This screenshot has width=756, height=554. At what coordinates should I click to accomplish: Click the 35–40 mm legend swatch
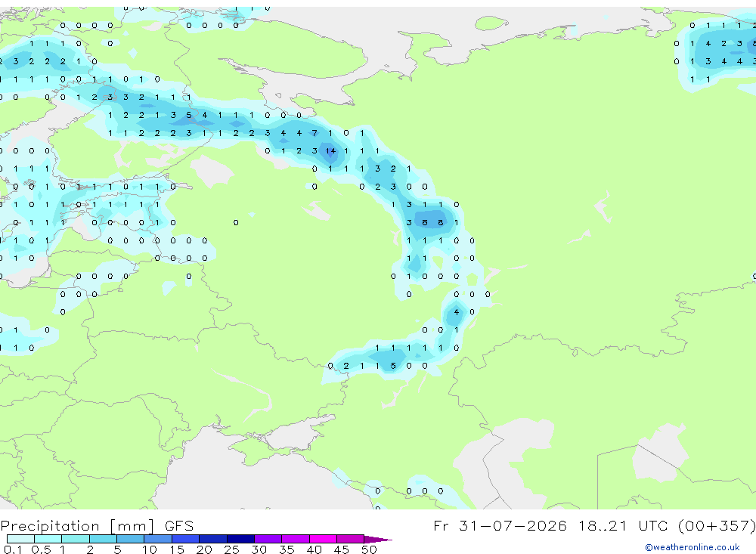pyautogui.click(x=296, y=539)
